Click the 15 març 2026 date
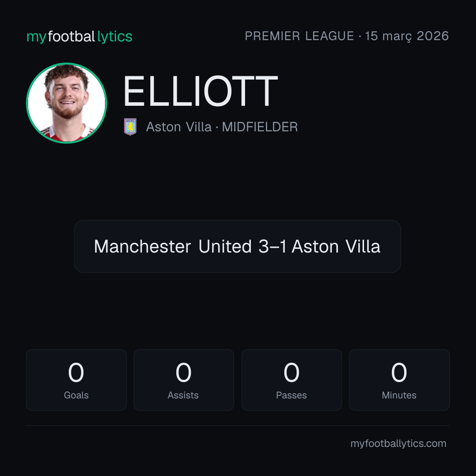This screenshot has width=476, height=476. click(407, 36)
